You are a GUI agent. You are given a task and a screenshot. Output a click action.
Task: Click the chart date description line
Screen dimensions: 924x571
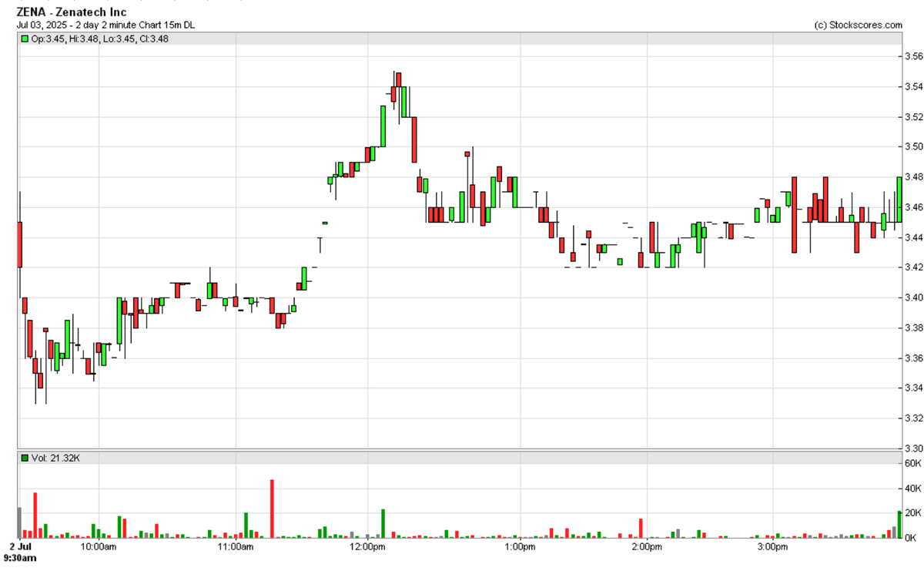click(106, 25)
